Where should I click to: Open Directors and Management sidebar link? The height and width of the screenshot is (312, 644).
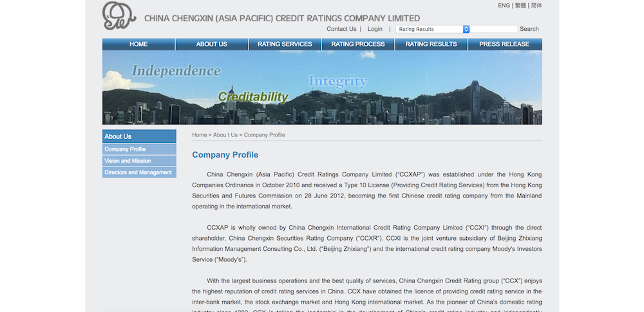click(138, 172)
